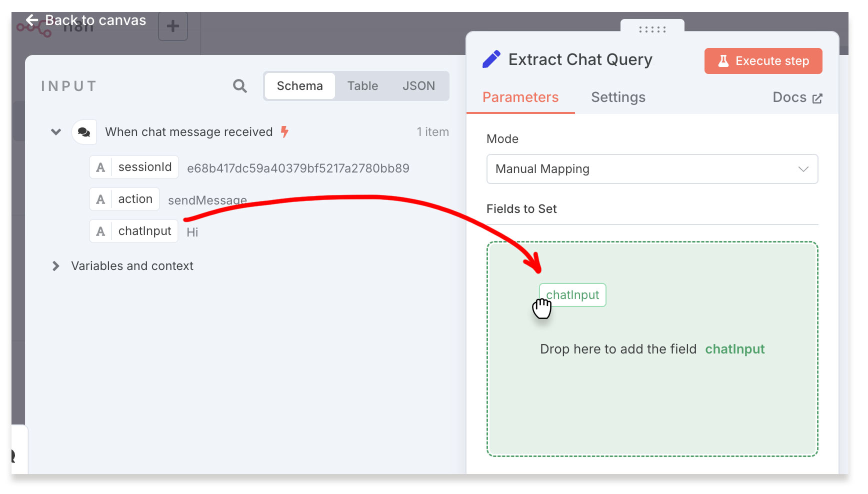Click the orange lightning bolt trigger icon
This screenshot has height=494, width=868.
pyautogui.click(x=284, y=132)
